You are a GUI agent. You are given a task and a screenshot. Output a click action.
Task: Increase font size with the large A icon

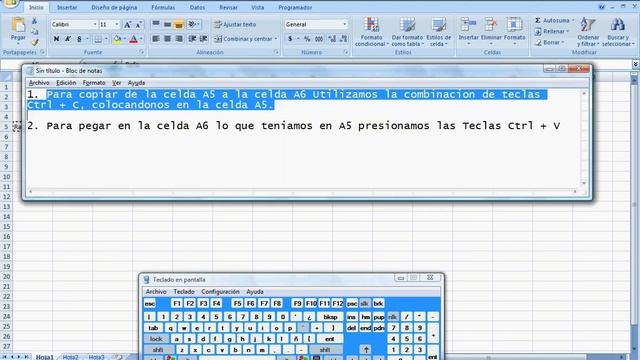127,24
